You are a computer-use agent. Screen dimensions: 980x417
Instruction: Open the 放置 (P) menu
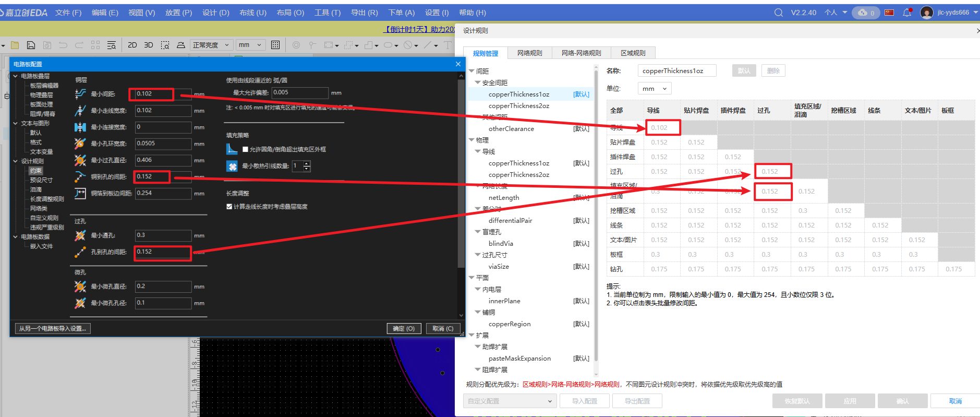(179, 13)
